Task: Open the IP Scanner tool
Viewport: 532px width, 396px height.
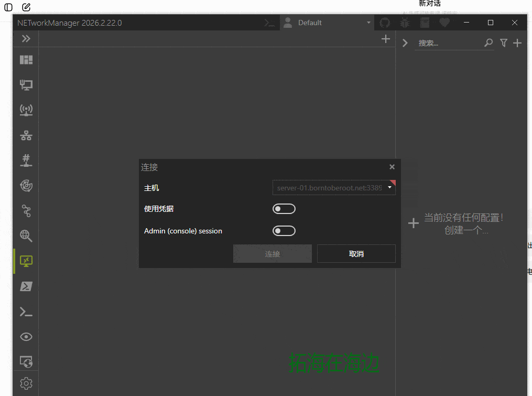Action: [x=26, y=135]
